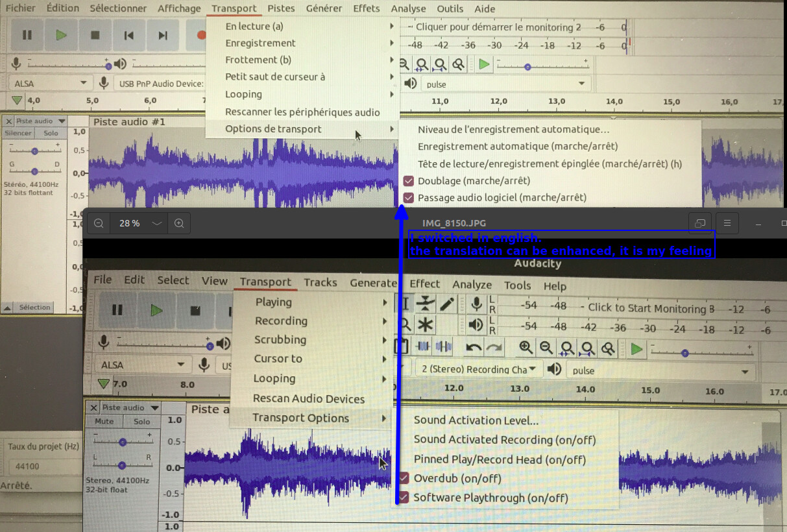Click 'Click to Start Monitoring' meter
787x532 pixels.
tap(651, 308)
